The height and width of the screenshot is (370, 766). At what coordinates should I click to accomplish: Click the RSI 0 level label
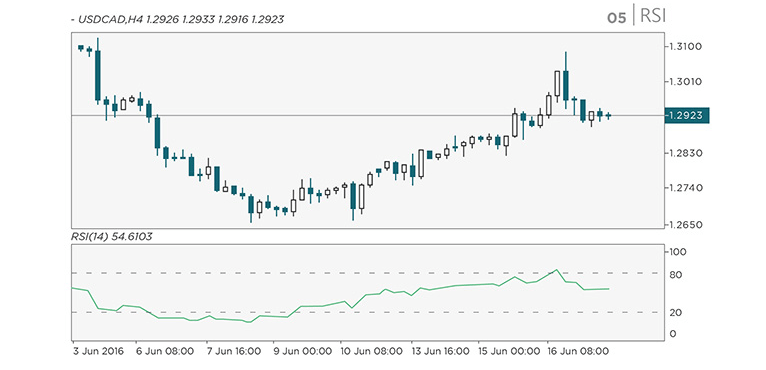point(674,334)
